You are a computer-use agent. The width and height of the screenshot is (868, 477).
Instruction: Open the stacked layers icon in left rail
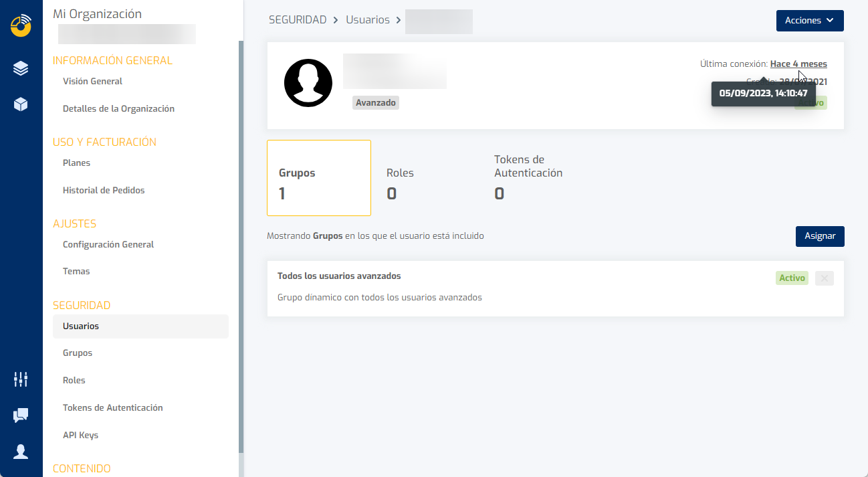[21, 68]
